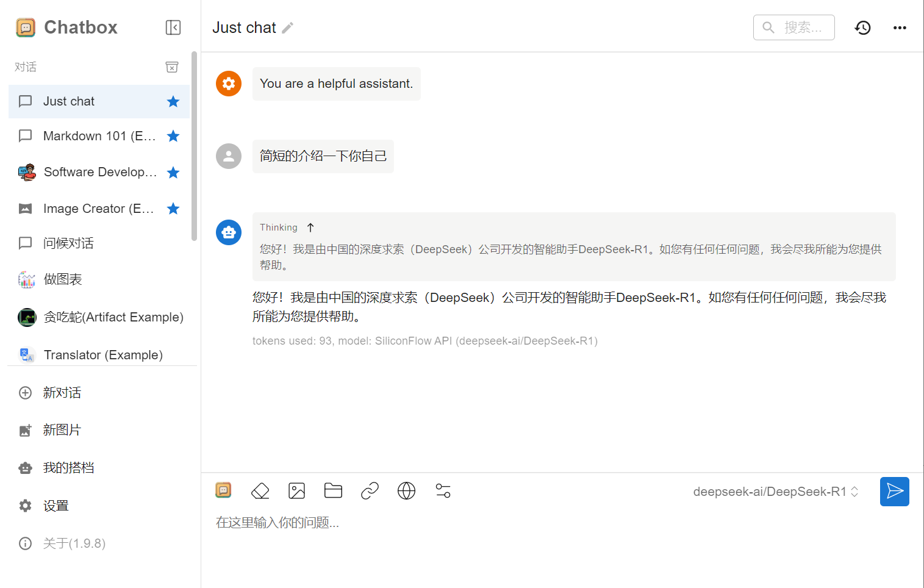The width and height of the screenshot is (924, 588).
Task: Send the message with the blue arrow button
Action: 895,492
